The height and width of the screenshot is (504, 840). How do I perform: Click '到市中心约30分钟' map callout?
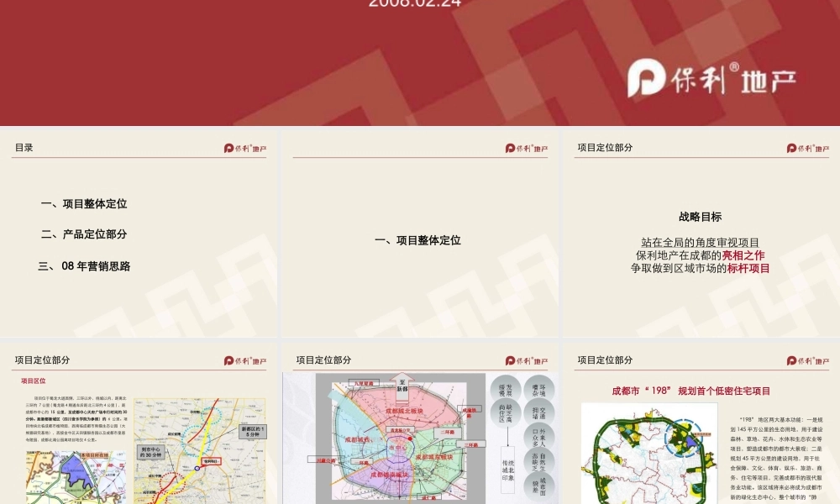151,452
